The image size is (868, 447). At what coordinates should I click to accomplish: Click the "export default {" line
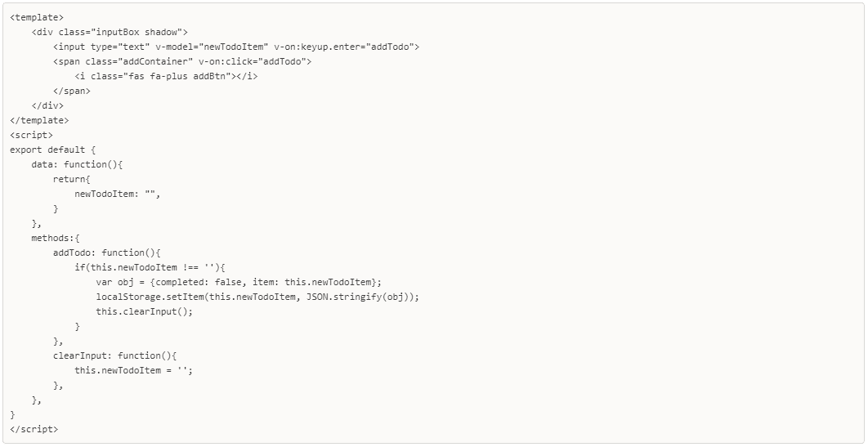coord(52,150)
